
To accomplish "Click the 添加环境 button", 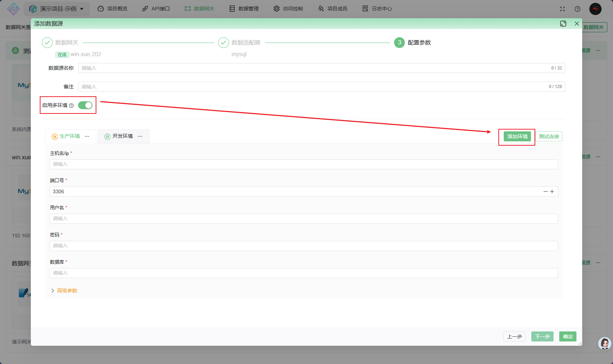I will coord(517,136).
